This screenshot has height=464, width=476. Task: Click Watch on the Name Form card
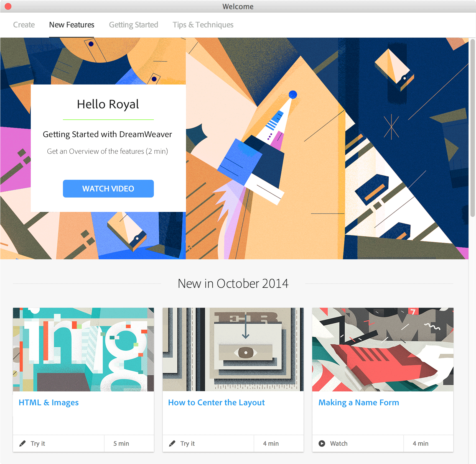point(339,444)
